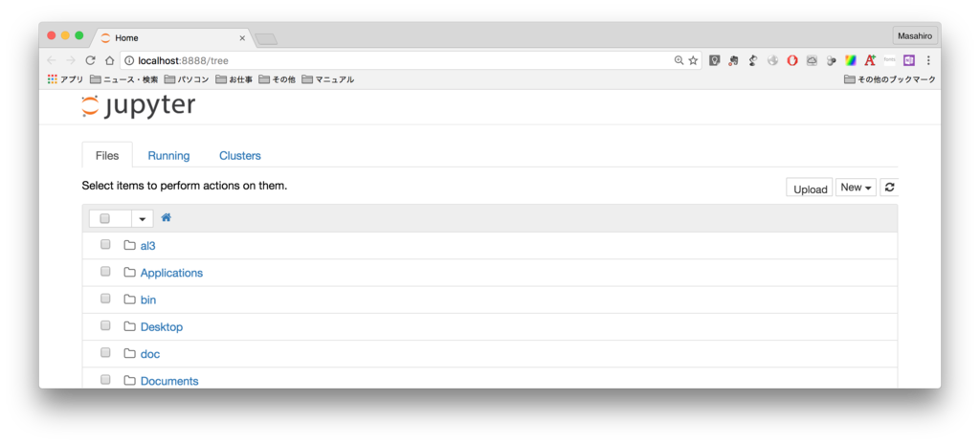
Task: Click the Upload button
Action: (810, 189)
